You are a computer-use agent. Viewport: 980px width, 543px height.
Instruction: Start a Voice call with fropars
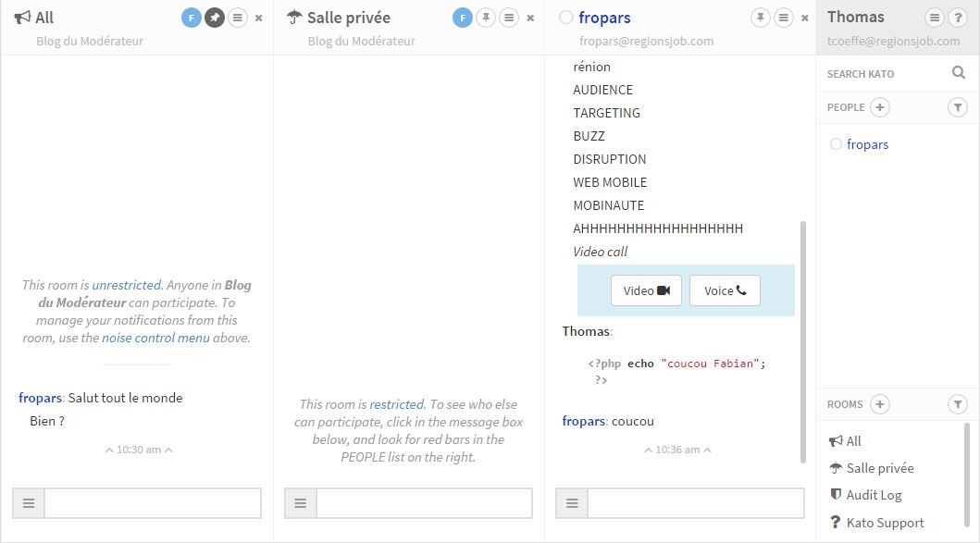click(725, 290)
